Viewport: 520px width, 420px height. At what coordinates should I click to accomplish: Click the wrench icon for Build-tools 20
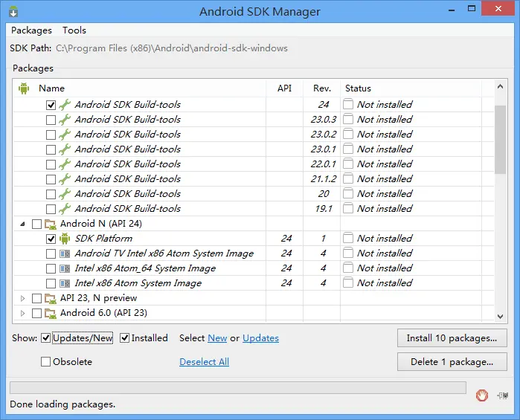point(65,194)
